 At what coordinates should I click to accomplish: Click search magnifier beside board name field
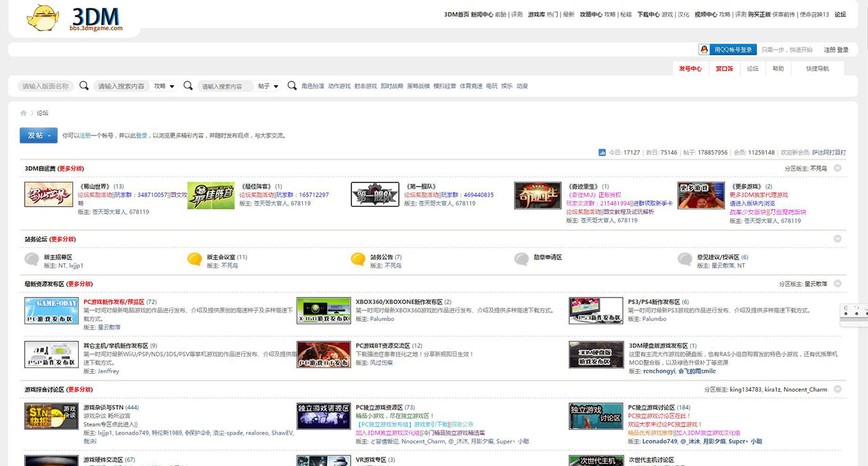tap(84, 86)
